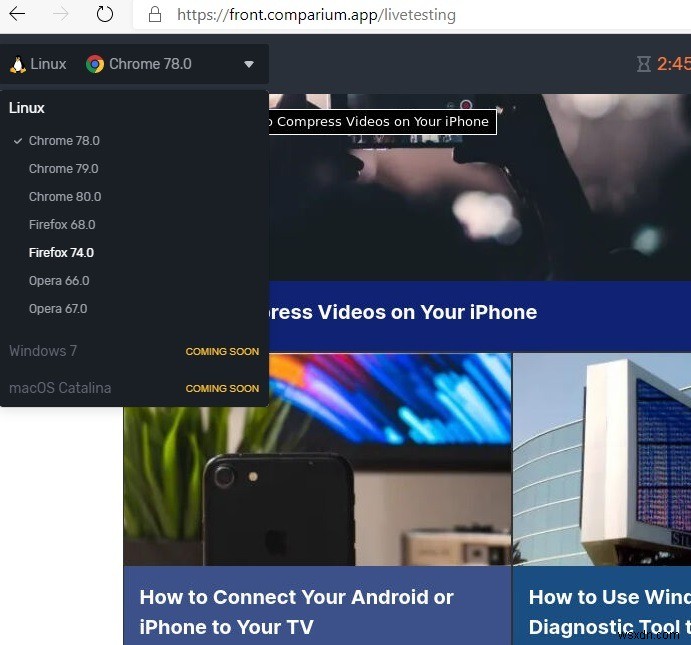Click the black iPhone article thumbnail
The width and height of the screenshot is (691, 645).
click(318, 460)
